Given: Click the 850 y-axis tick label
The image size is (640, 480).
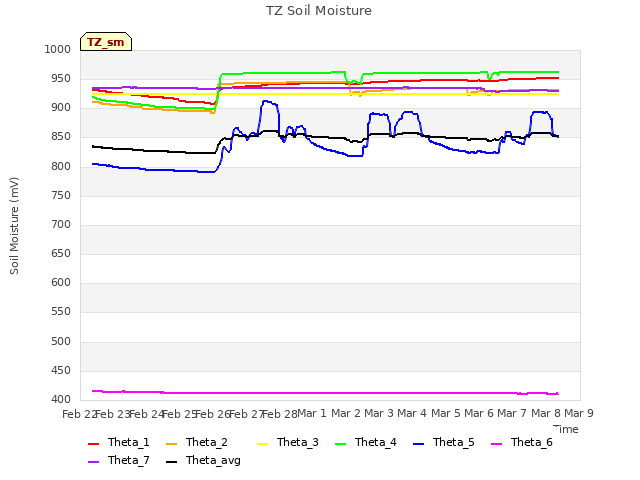Looking at the screenshot, I should (x=61, y=137).
